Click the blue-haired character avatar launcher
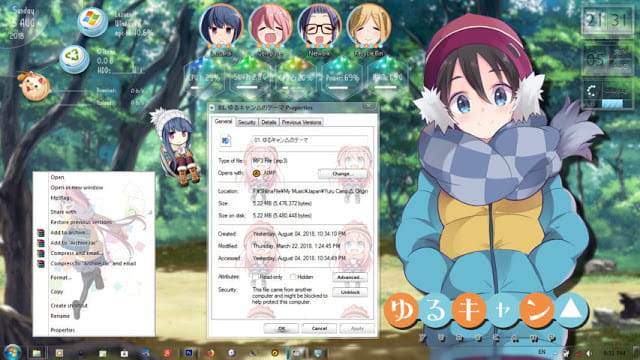Screen dimensions: 640x360 [221, 26]
